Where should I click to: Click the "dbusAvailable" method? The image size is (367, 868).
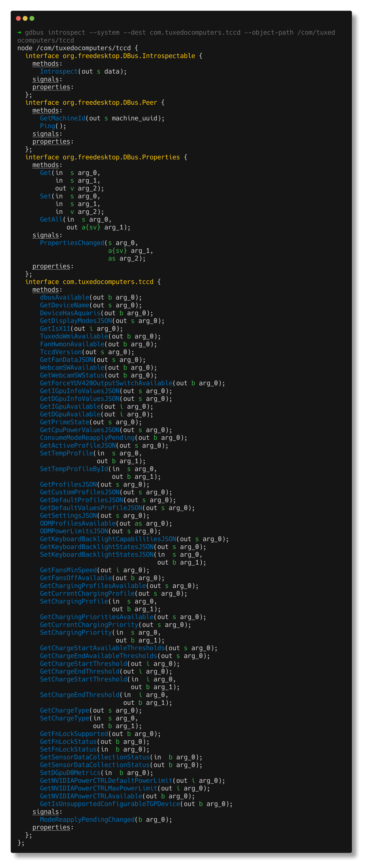(x=65, y=297)
